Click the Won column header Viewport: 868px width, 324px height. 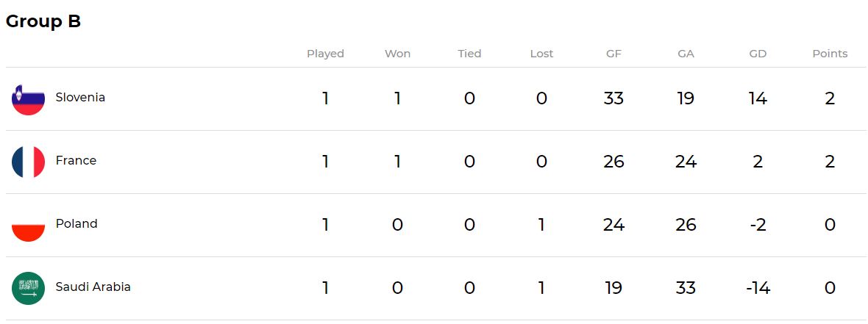pos(397,54)
